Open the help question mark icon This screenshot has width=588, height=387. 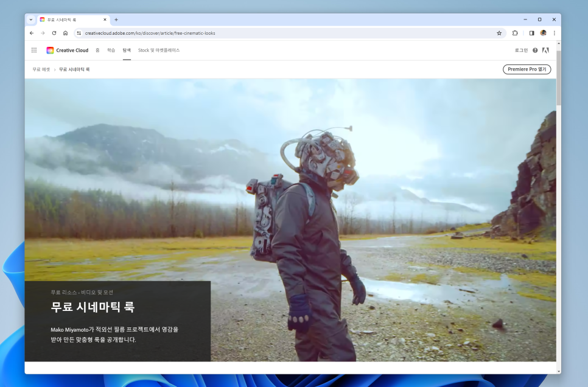(x=535, y=51)
